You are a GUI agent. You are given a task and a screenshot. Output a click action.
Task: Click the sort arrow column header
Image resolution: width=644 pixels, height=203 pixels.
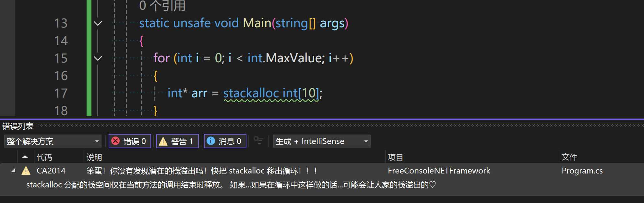[x=25, y=157]
